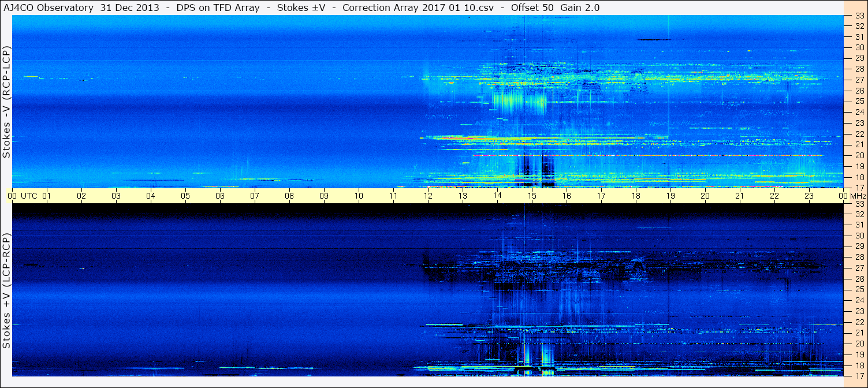This screenshot has width=868, height=388.
Task: Click 17 MHz tick on lower Stokes +V scale
Action: pyautogui.click(x=859, y=376)
